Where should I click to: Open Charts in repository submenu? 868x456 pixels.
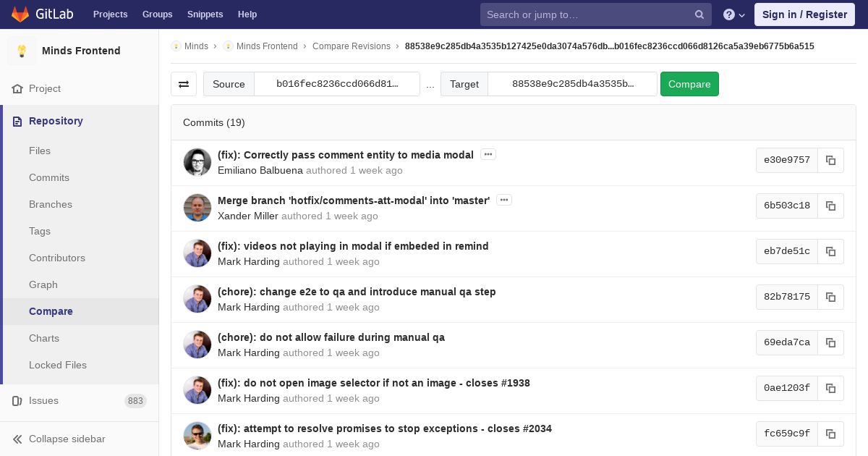click(x=44, y=338)
